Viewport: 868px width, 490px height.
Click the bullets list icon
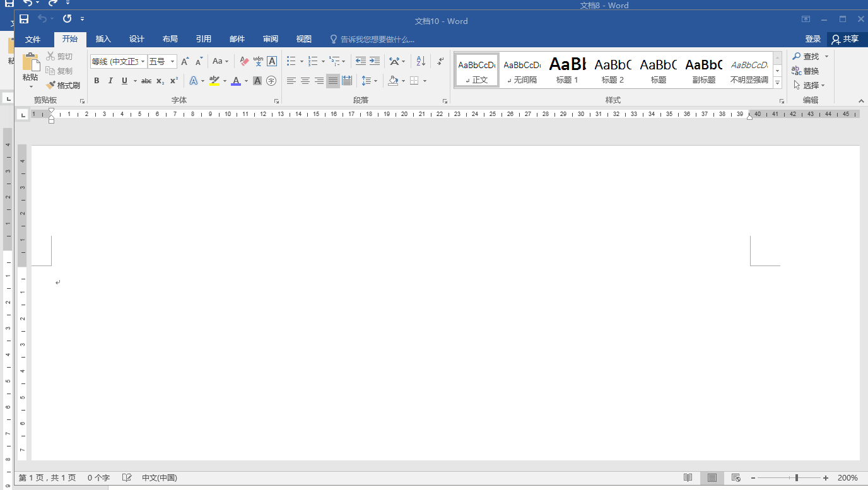coord(291,61)
